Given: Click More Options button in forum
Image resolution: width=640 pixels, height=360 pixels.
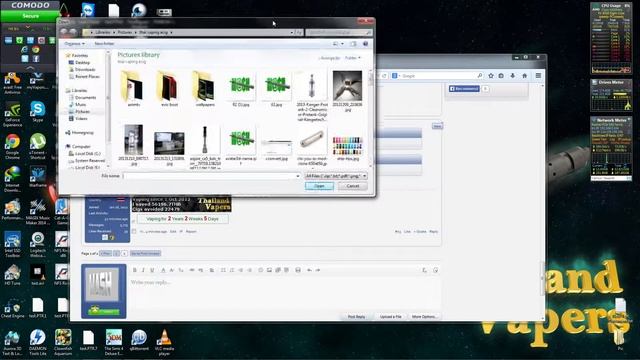Looking at the screenshot, I should click(424, 317).
